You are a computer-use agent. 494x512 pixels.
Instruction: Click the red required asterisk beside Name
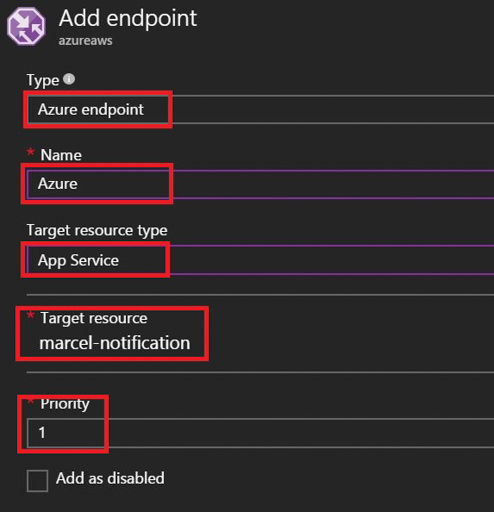pos(31,152)
